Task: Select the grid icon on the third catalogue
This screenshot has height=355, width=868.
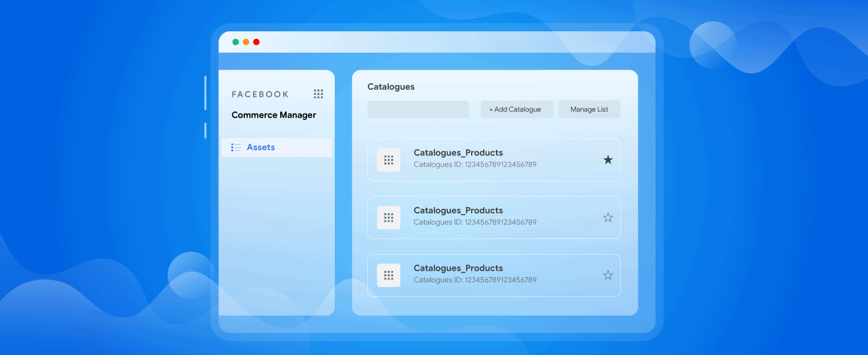Action: (x=388, y=275)
